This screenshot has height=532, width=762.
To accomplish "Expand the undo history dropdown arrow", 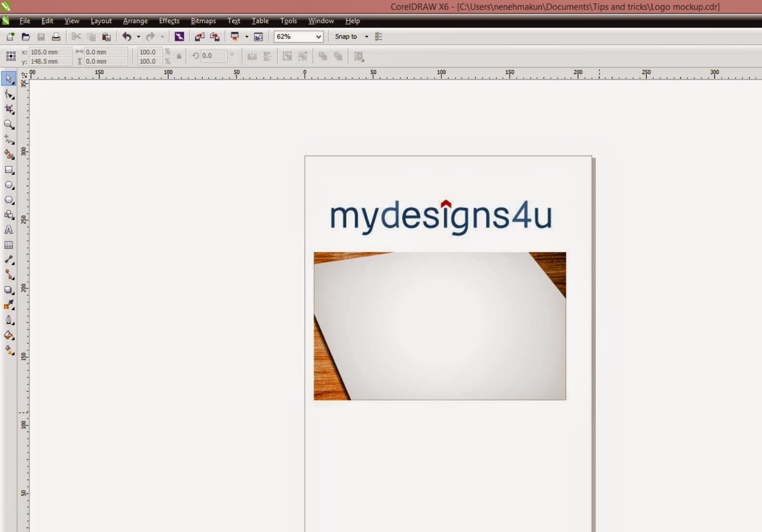I will [x=138, y=37].
